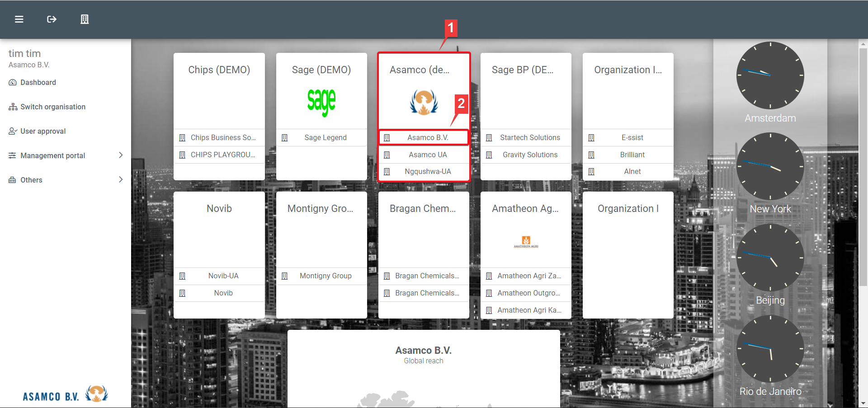The image size is (868, 408).
Task: Choose Novib organisation row below Novib-UA
Action: 219,293
